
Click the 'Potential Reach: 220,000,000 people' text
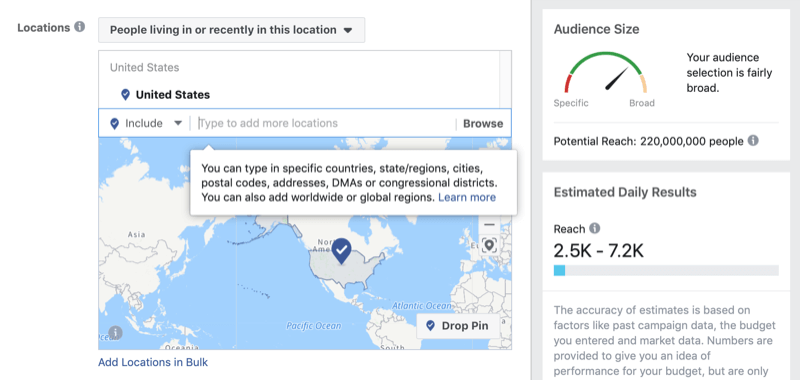[x=648, y=141]
